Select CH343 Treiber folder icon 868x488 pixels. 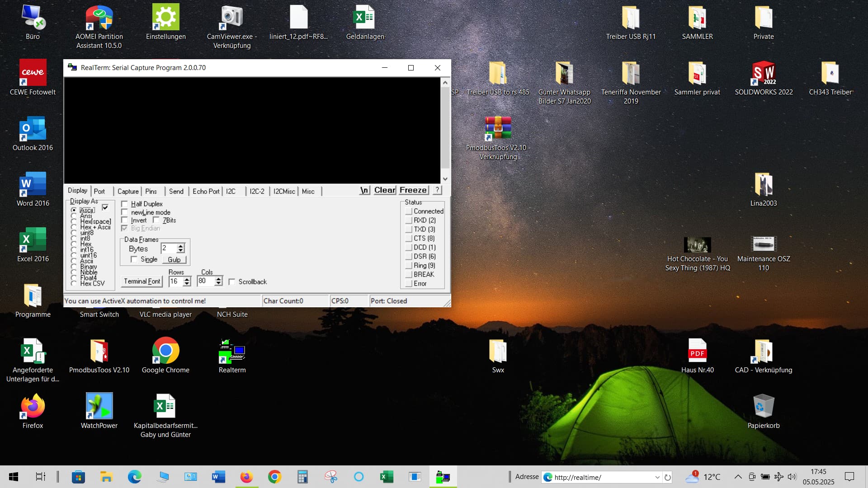[830, 79]
